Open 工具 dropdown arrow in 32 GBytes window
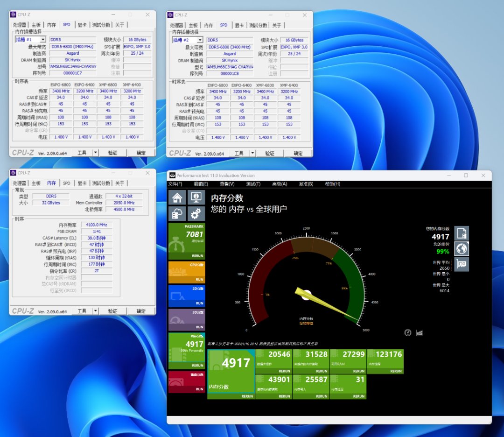 (95, 311)
